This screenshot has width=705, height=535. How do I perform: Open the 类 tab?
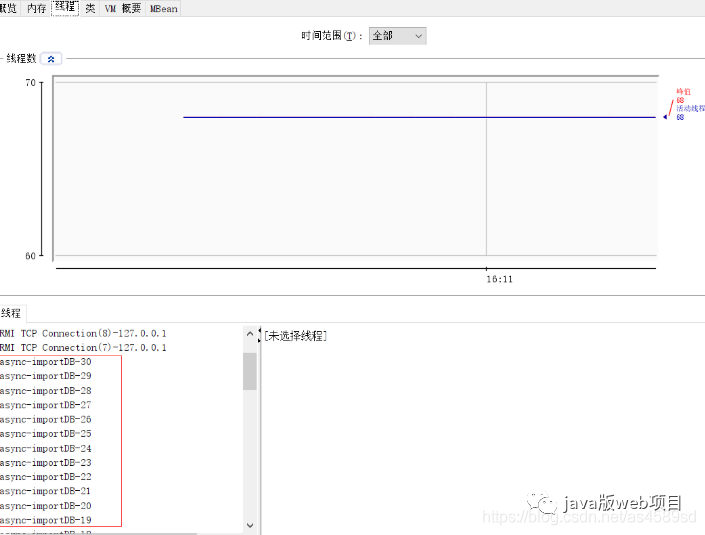coord(90,8)
